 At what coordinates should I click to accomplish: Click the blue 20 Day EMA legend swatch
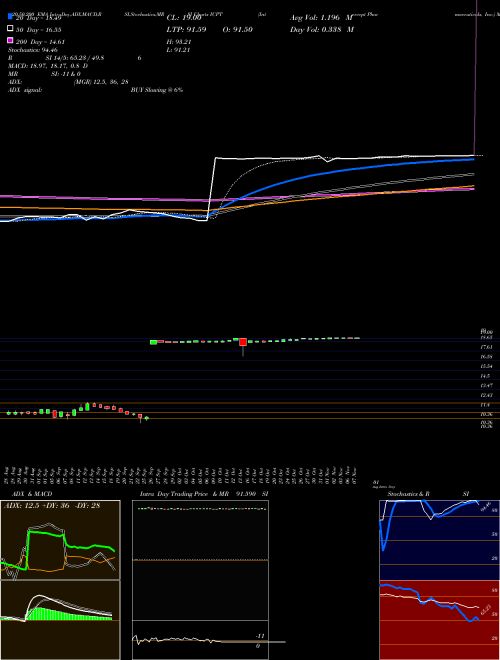point(11,17)
